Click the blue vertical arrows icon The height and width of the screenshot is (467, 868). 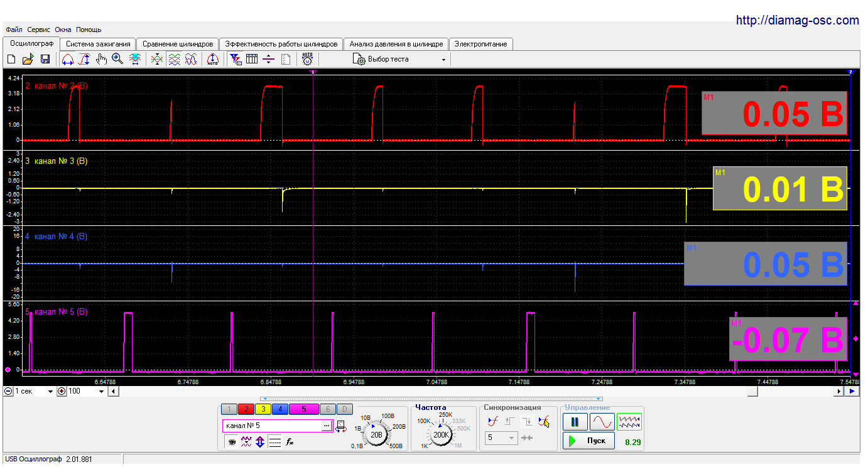click(x=260, y=442)
